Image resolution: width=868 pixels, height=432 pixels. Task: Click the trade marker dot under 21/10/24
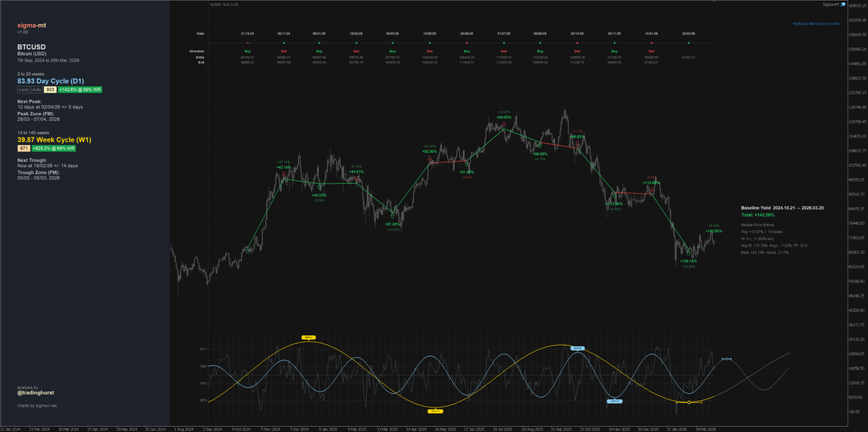(247, 43)
